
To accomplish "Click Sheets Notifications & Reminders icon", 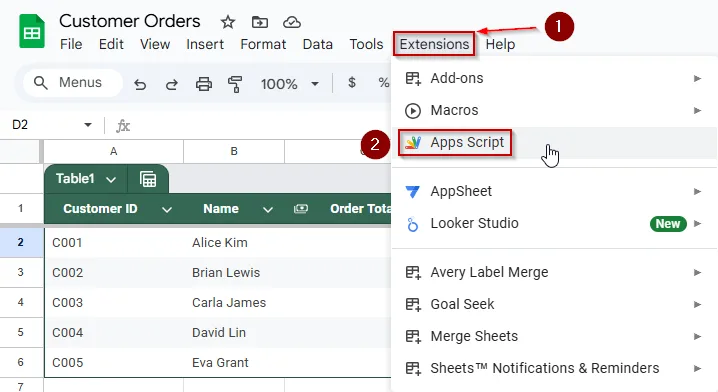I will tap(413, 369).
